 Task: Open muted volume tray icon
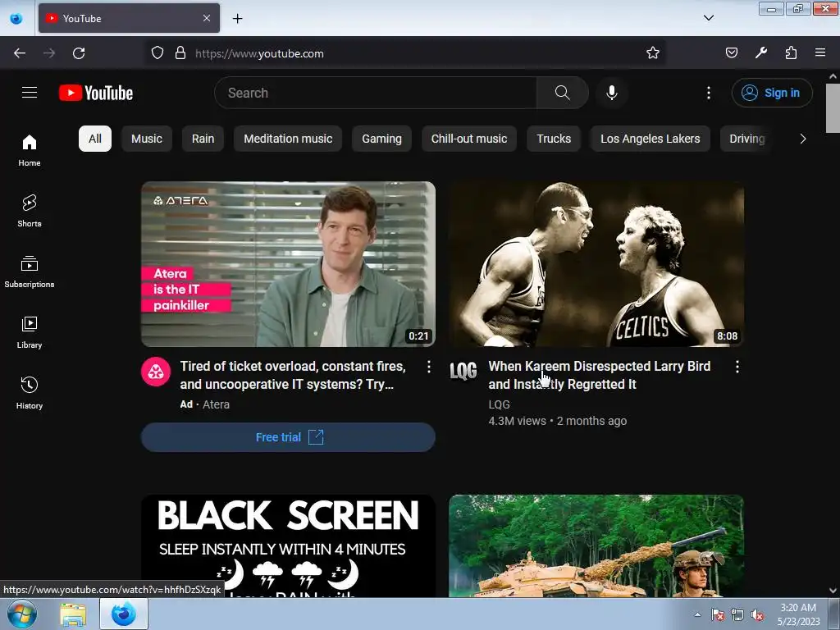(x=757, y=615)
